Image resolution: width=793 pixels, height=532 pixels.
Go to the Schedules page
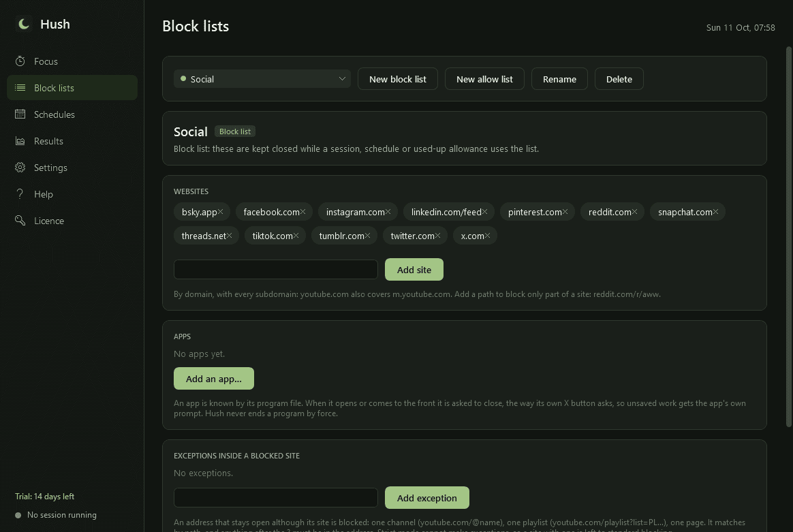pos(72,114)
